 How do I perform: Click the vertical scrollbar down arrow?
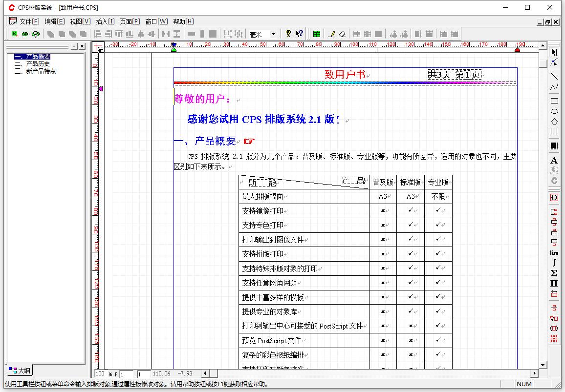point(543,365)
